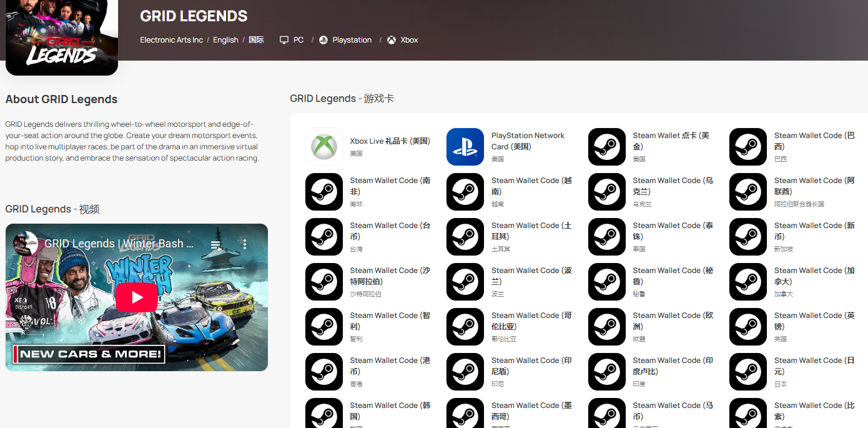Click the YouTube channel avatar on video

26,244
